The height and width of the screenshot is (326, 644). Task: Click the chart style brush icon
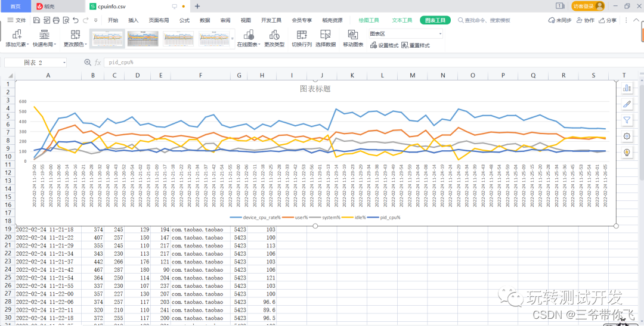coord(627,104)
